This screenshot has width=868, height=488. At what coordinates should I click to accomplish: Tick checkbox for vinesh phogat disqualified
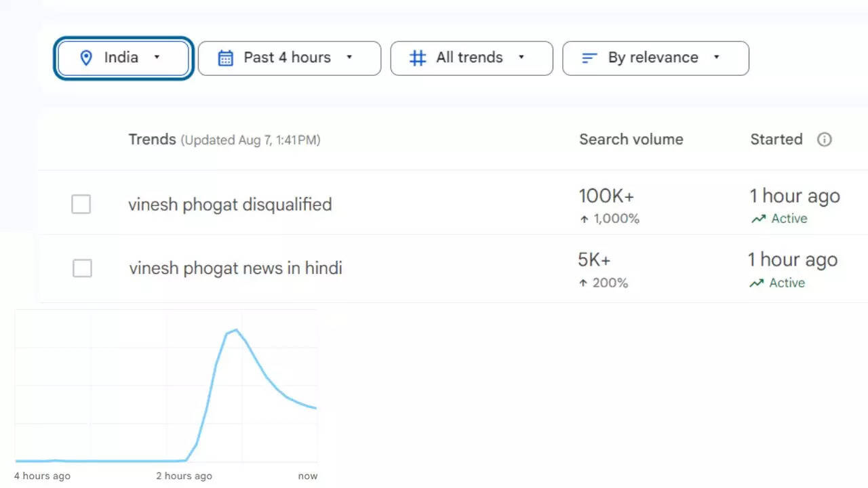pos(81,204)
